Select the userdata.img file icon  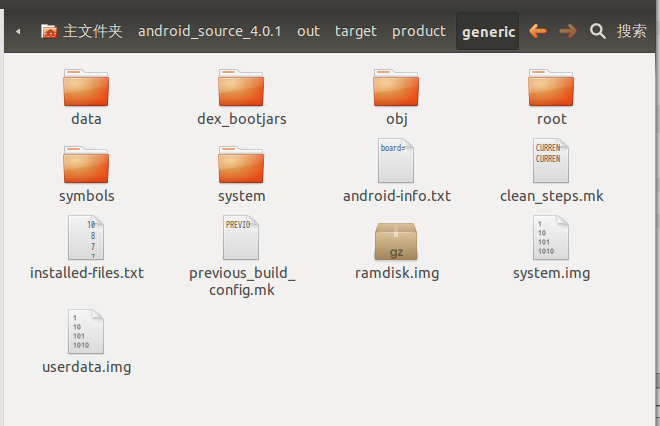86,332
